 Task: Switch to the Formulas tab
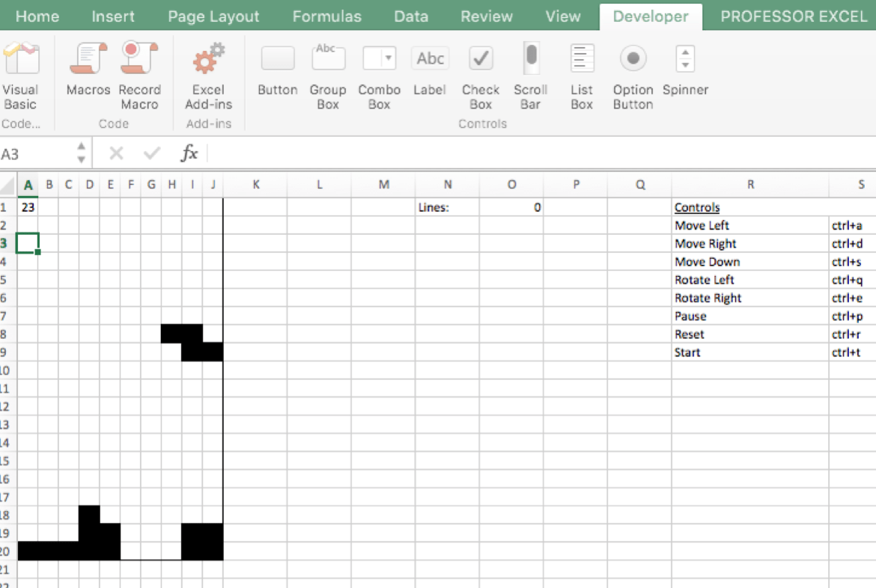(326, 16)
